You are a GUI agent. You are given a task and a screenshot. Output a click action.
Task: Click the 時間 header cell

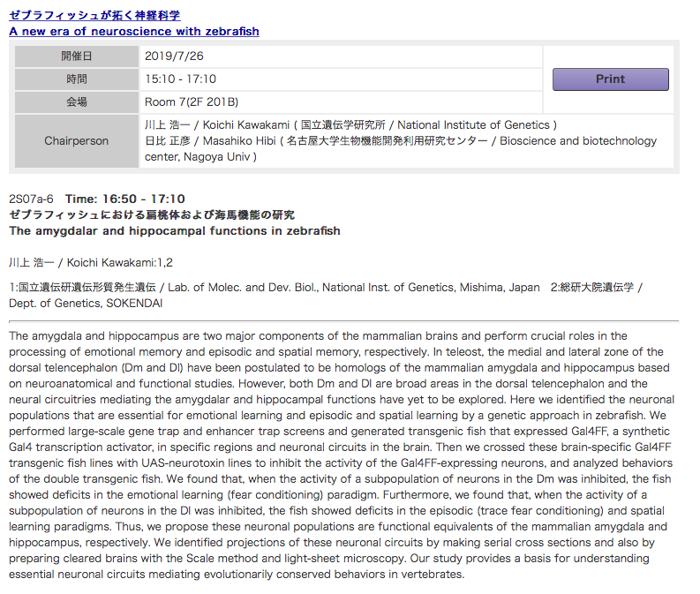point(77,79)
